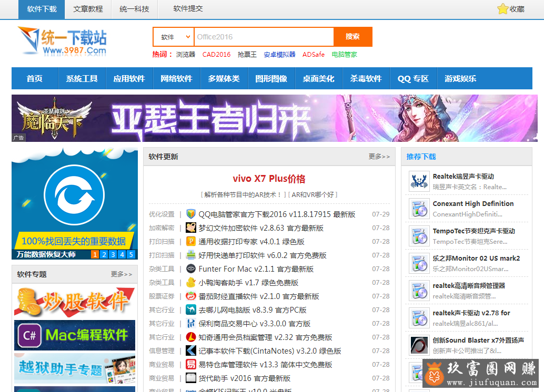This screenshot has height=392, width=544.
Task: Click the hot word 电脑管家 link
Action: (x=344, y=55)
